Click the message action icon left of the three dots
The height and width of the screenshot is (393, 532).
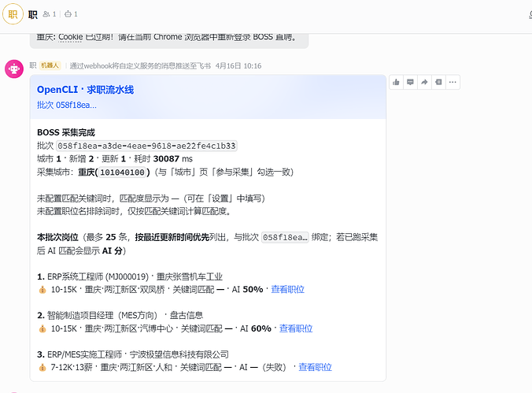coord(438,82)
